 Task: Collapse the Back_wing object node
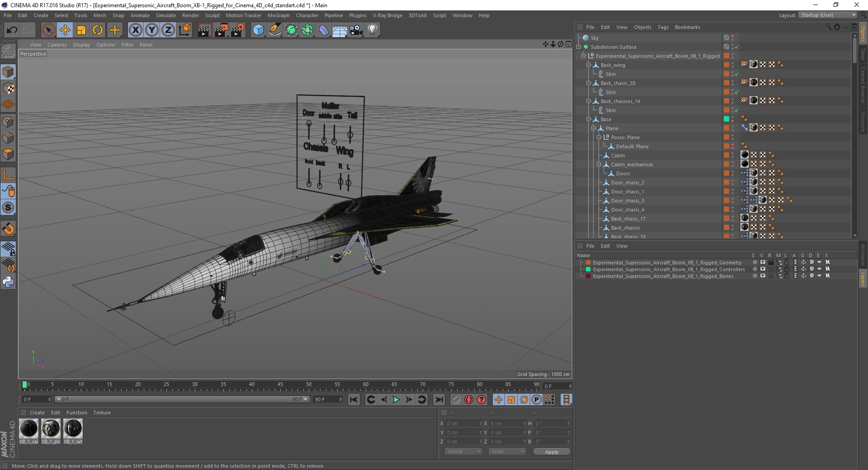click(589, 65)
